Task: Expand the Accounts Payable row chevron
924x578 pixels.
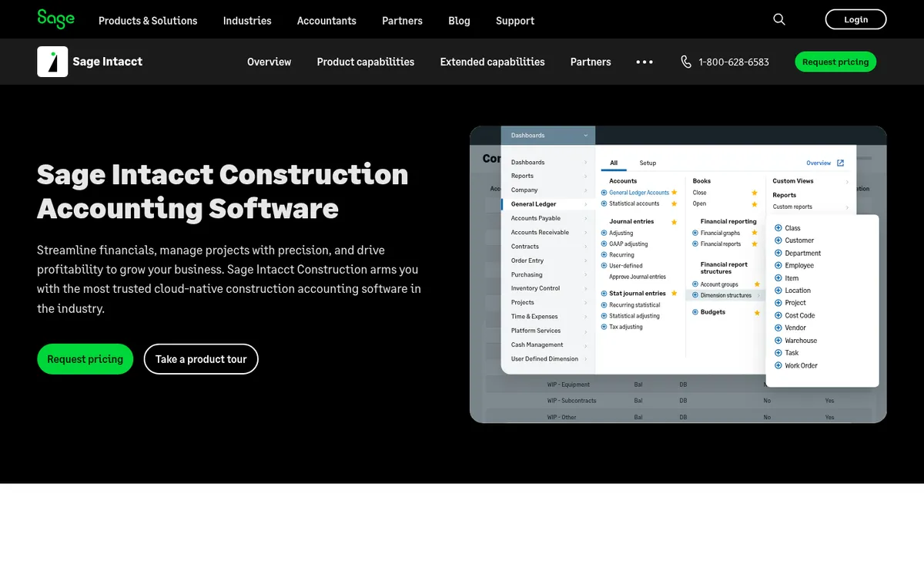Action: (x=585, y=218)
